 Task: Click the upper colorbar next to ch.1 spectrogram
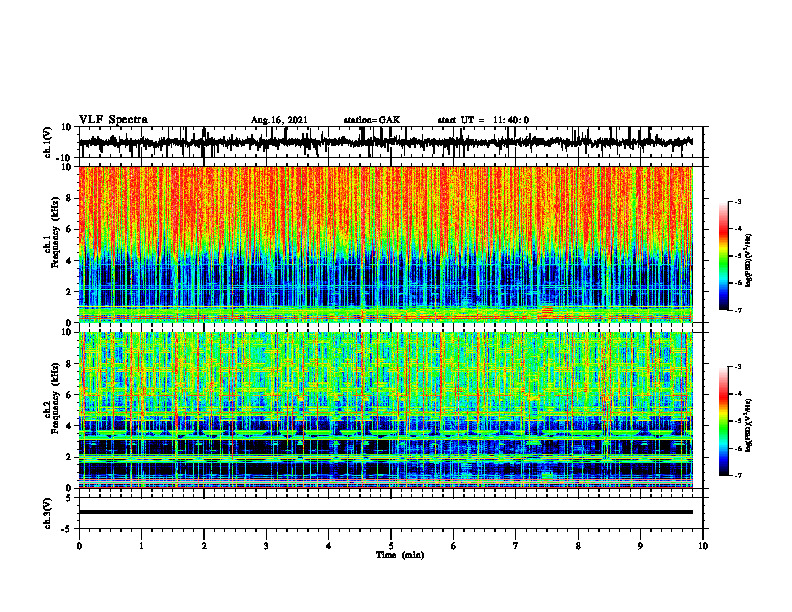(724, 256)
